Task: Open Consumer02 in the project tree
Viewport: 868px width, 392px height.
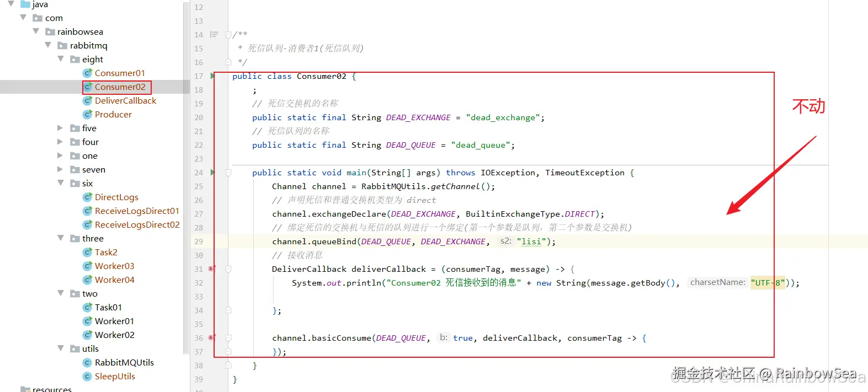Action: coord(120,87)
